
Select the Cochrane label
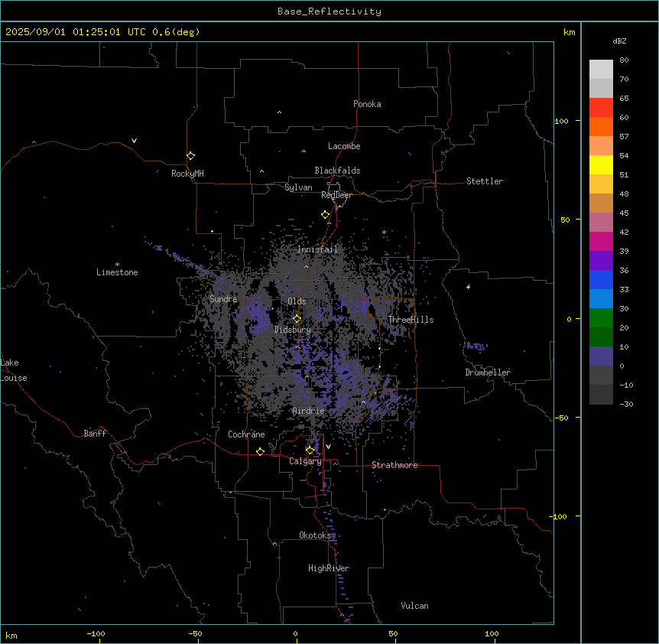point(246,434)
